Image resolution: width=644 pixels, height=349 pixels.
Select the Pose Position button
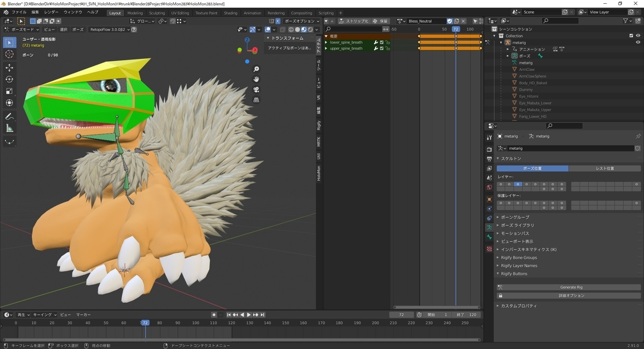click(x=532, y=168)
